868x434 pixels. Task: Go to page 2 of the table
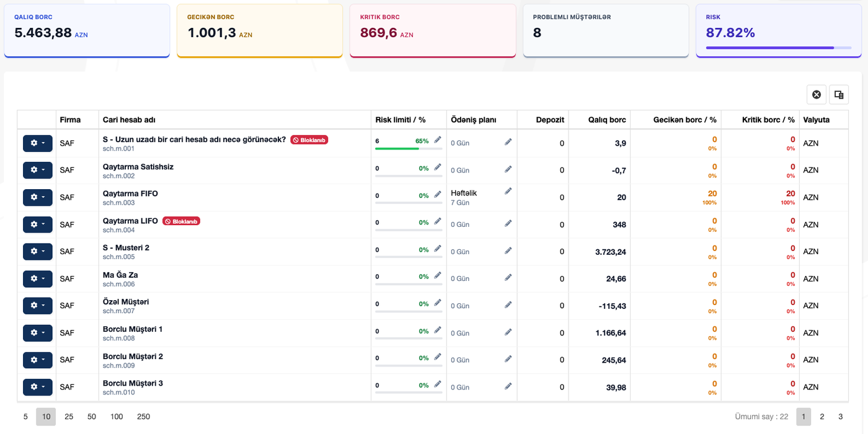click(822, 417)
